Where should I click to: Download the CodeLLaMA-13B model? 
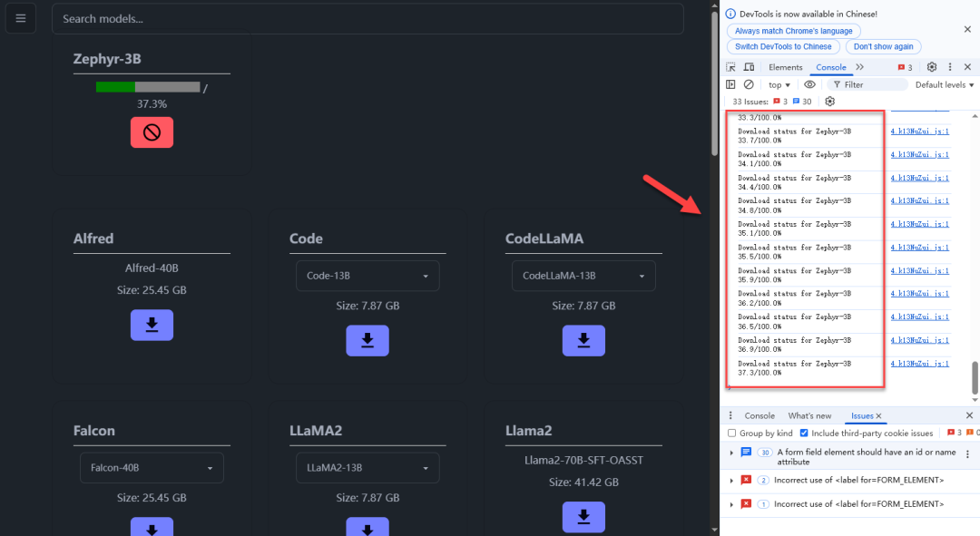tap(583, 340)
